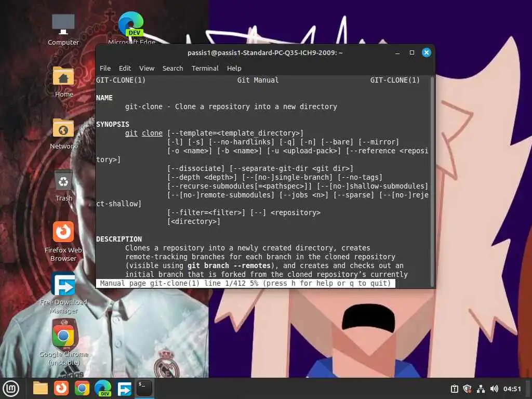Click the 'Manual page git-clone(1)' status line
The width and height of the screenshot is (532, 399).
246,283
